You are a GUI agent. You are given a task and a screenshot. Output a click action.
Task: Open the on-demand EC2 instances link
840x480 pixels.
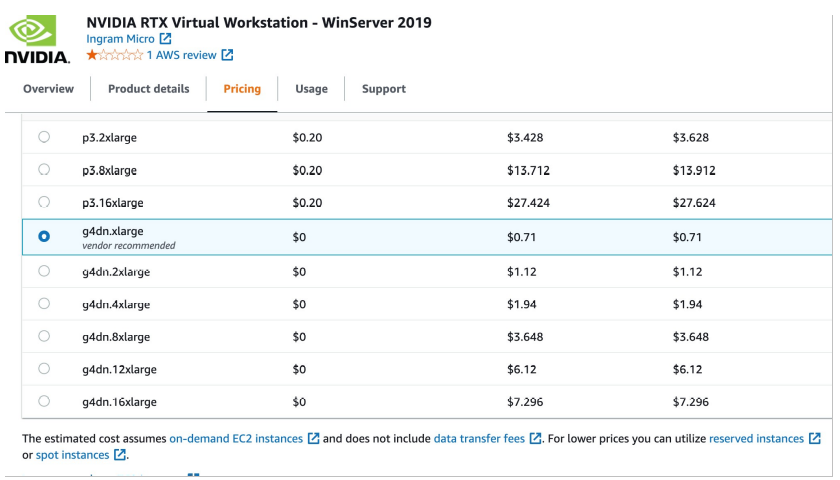(236, 439)
